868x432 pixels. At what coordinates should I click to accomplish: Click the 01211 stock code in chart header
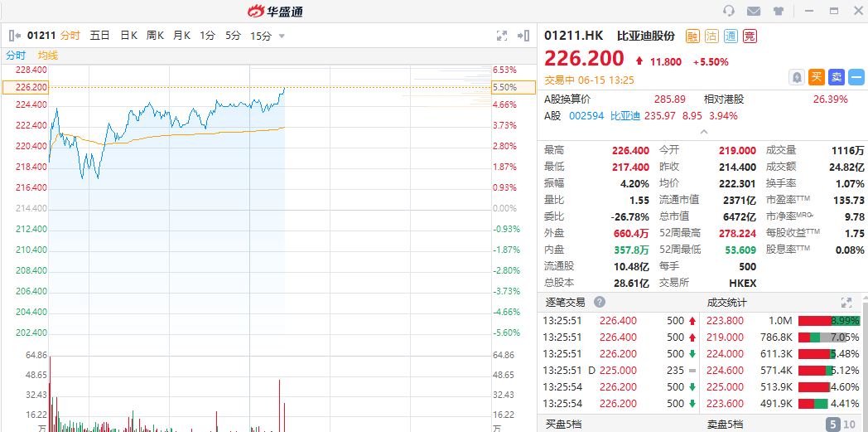click(x=41, y=36)
